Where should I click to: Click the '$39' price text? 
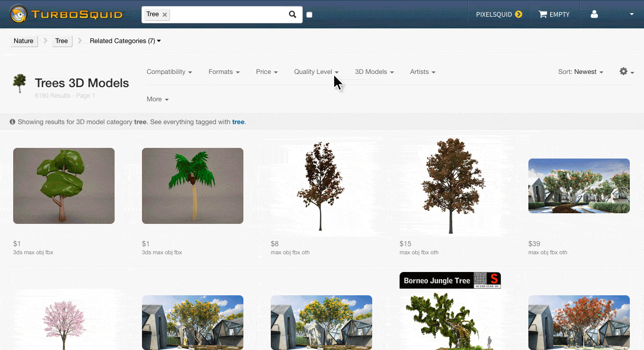pyautogui.click(x=534, y=244)
